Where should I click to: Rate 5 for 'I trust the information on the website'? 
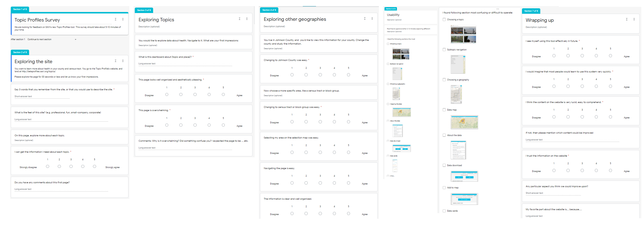click(610, 171)
